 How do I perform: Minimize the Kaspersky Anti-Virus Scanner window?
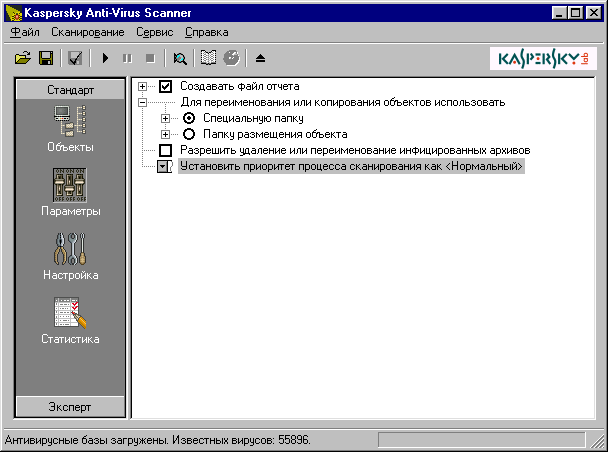(x=559, y=13)
